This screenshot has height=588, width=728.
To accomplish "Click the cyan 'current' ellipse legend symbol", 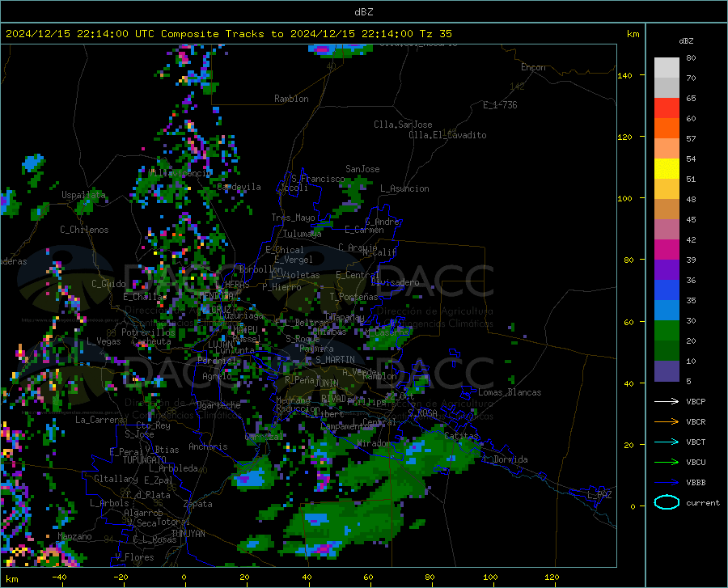I will pyautogui.click(x=667, y=502).
